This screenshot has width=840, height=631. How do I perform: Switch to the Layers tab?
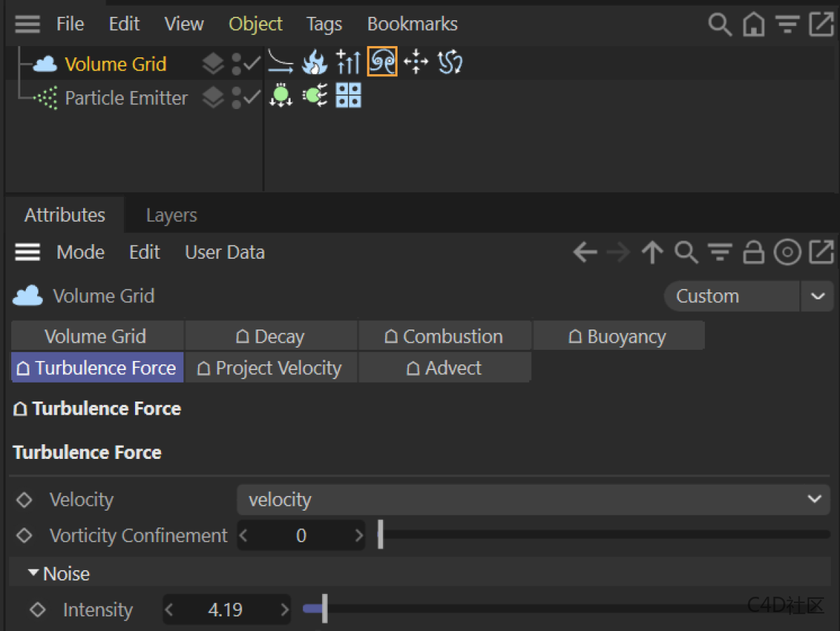[x=171, y=215]
